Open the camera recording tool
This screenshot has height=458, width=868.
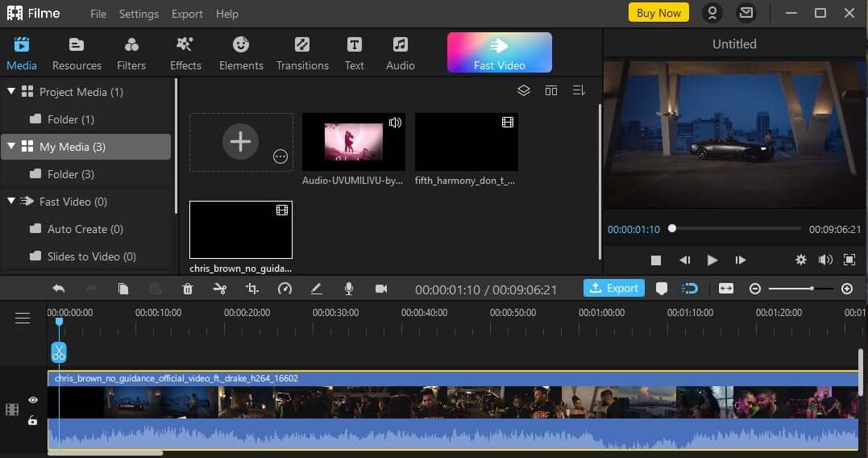coord(381,289)
